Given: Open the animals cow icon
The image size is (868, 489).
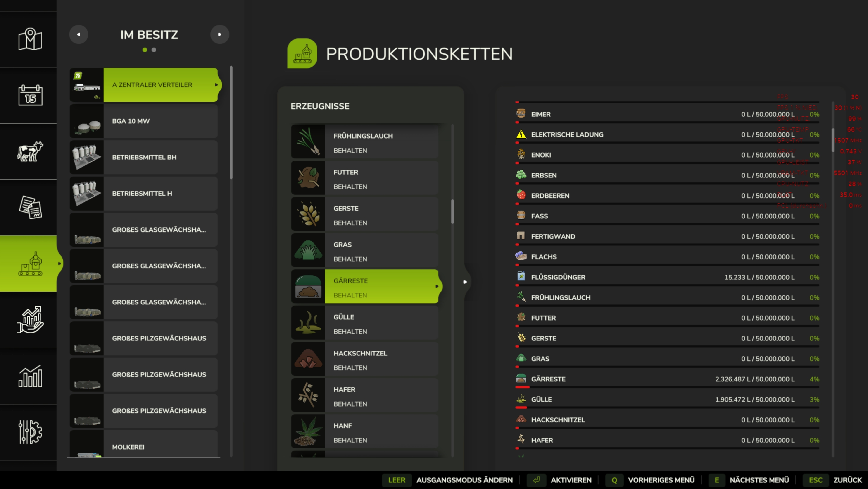Looking at the screenshot, I should (30, 151).
